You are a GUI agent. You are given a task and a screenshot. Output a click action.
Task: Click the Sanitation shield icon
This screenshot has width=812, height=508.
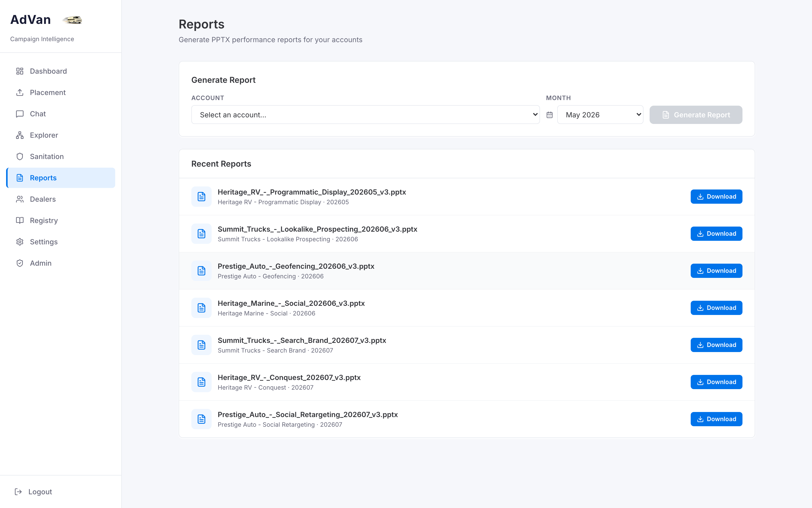[20, 156]
